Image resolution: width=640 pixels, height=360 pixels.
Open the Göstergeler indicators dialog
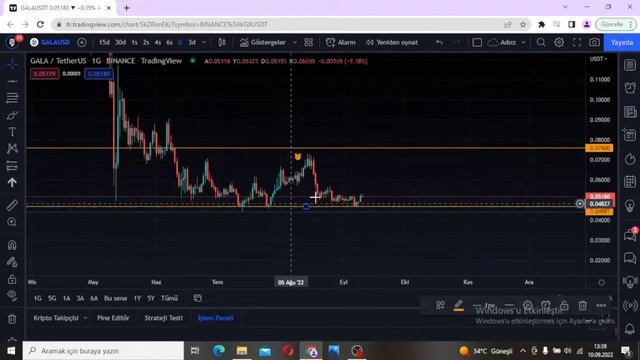[x=263, y=42]
